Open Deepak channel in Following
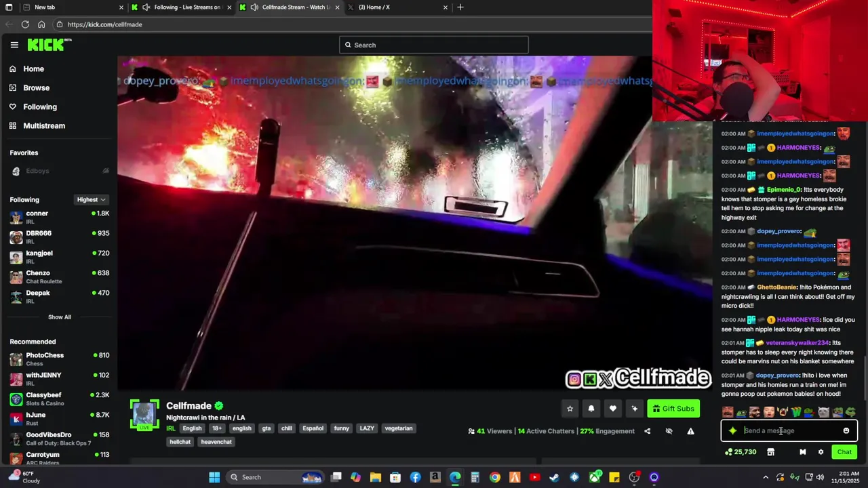868x488 pixels. pyautogui.click(x=59, y=297)
